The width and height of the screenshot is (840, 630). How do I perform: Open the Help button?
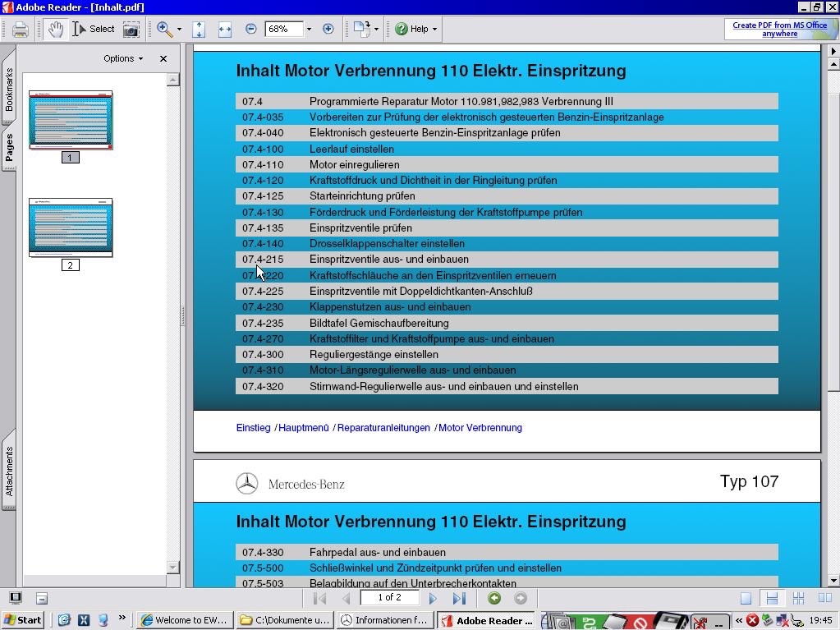411,29
